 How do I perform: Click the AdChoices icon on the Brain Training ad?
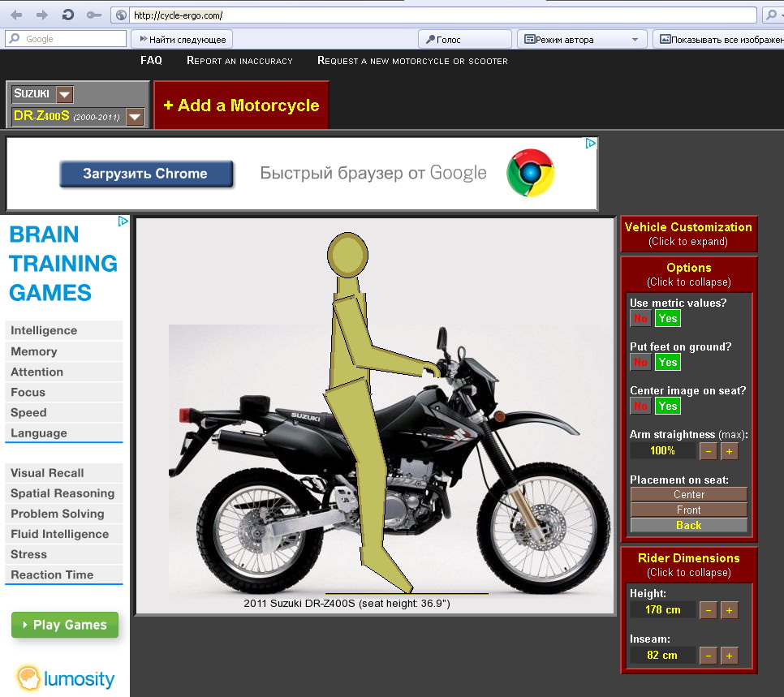click(x=123, y=221)
